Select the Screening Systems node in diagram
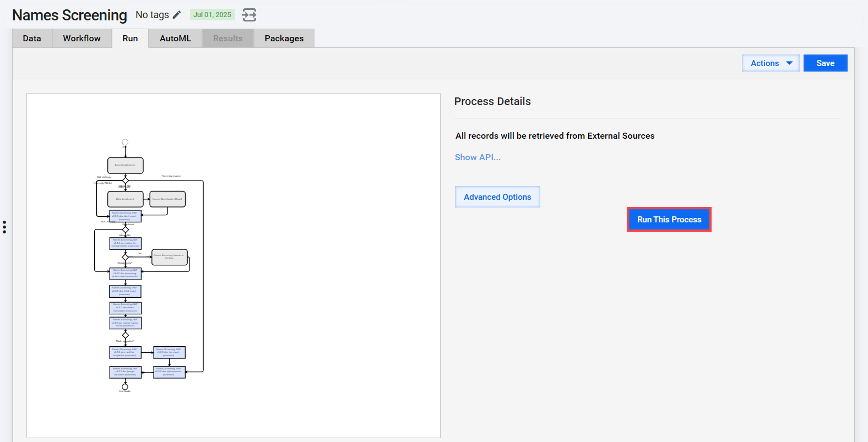The height and width of the screenshot is (442, 868). [x=126, y=165]
